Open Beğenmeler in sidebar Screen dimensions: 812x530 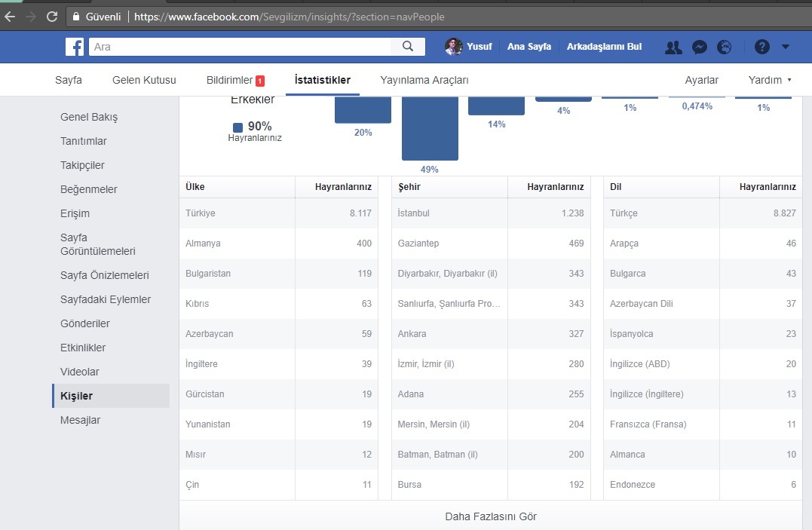[x=88, y=189]
